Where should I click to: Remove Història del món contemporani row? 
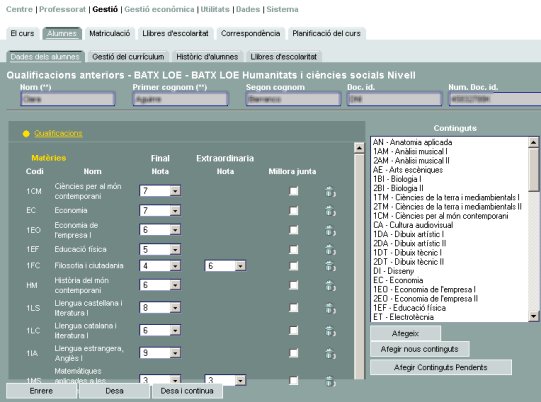click(330, 286)
